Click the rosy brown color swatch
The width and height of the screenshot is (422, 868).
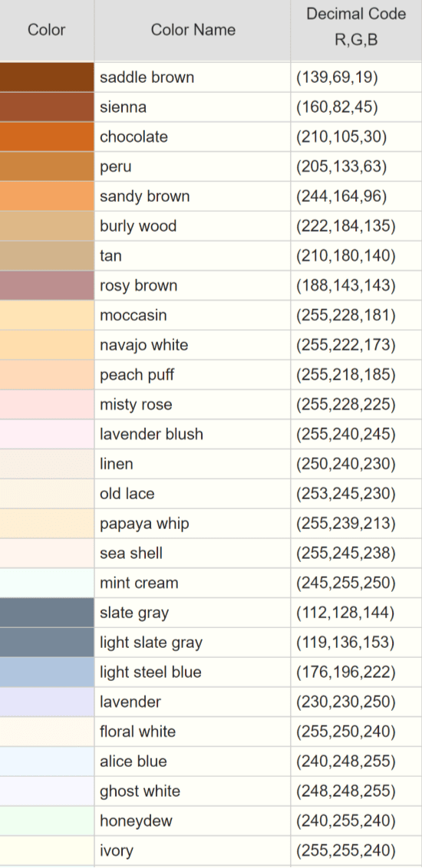point(47,286)
